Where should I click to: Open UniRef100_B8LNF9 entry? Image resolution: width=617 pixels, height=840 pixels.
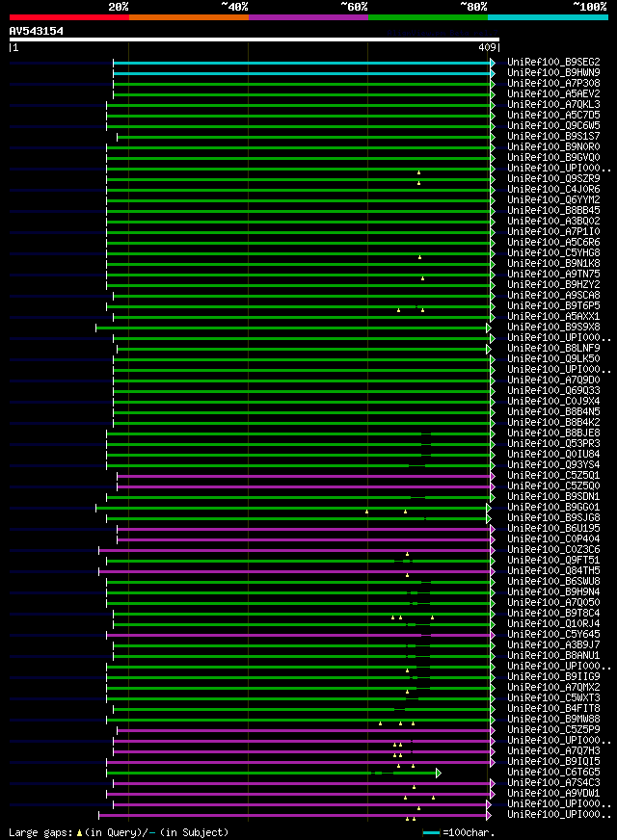click(x=553, y=348)
